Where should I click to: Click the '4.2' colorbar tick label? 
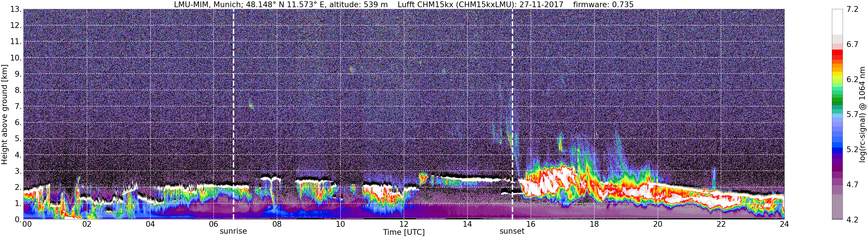tap(852, 220)
